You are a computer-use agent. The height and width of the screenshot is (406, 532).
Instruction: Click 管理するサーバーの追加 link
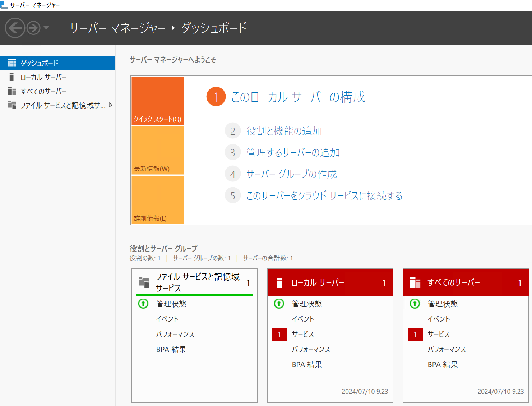293,153
